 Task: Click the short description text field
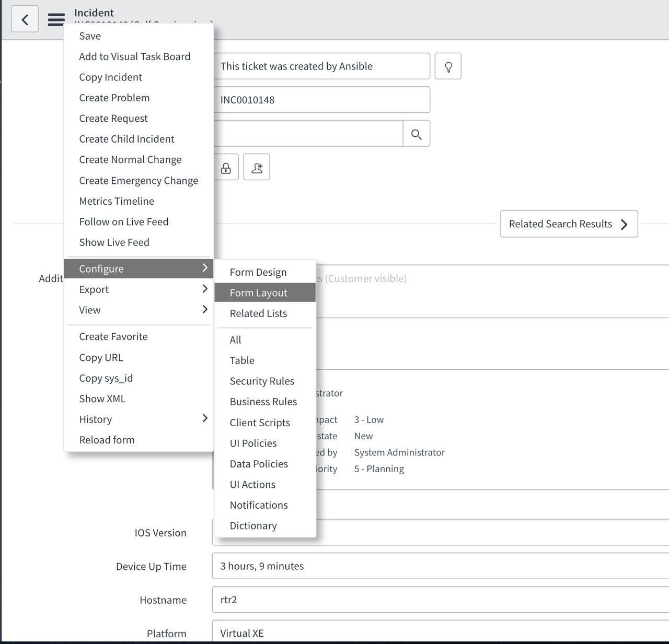[x=321, y=66]
